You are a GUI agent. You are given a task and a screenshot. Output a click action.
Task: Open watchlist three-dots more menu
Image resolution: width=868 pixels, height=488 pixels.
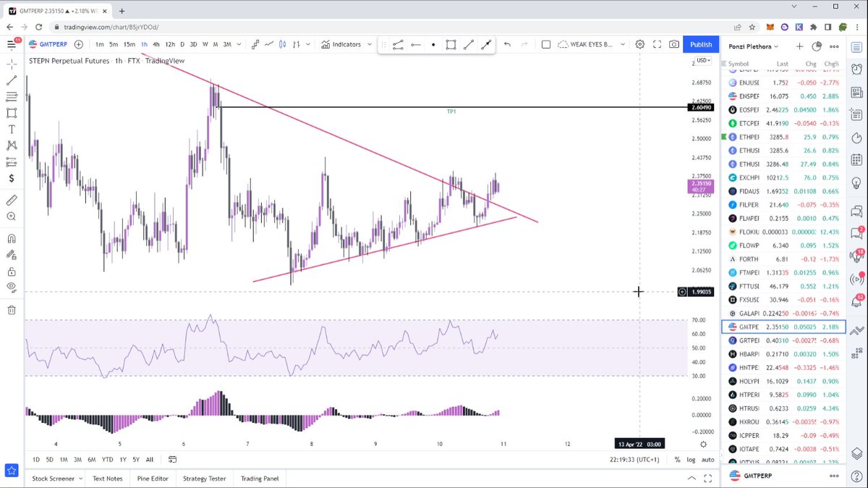pos(834,46)
